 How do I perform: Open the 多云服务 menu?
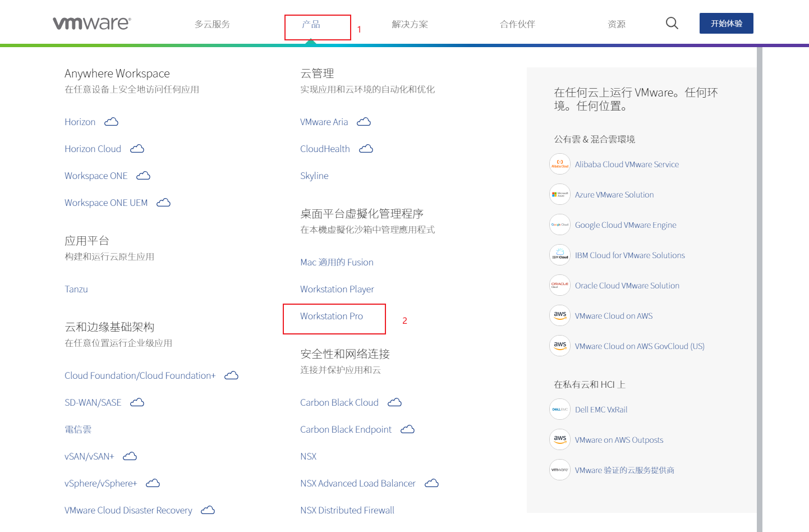[x=213, y=24]
